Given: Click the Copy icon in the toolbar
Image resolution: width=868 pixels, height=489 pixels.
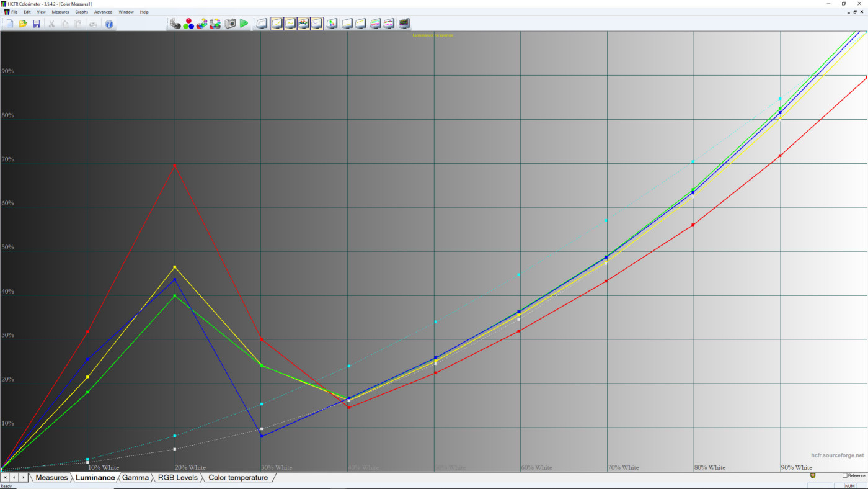Looking at the screenshot, I should (x=65, y=24).
